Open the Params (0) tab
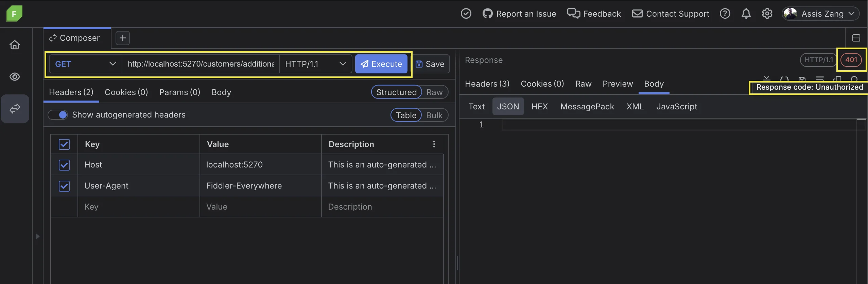 click(180, 92)
